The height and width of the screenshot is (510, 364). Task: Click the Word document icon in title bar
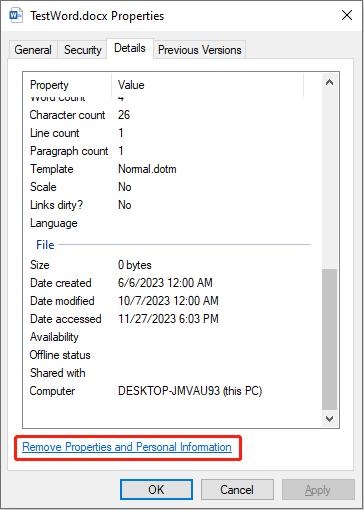tap(16, 16)
